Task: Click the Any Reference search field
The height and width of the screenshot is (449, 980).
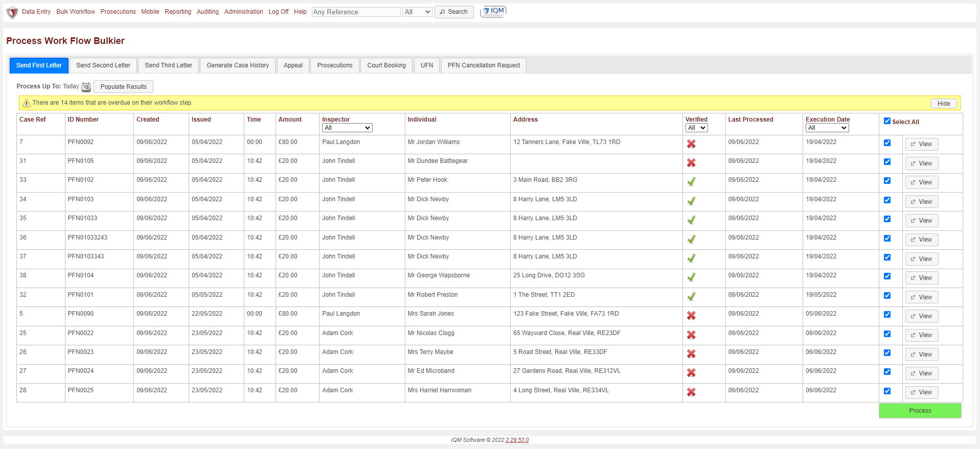Action: tap(356, 12)
